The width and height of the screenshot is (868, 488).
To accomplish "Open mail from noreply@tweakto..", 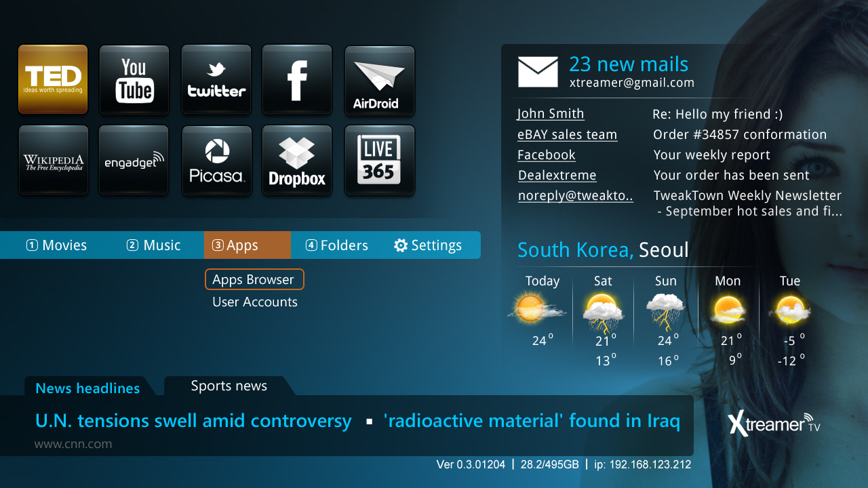I will [576, 196].
